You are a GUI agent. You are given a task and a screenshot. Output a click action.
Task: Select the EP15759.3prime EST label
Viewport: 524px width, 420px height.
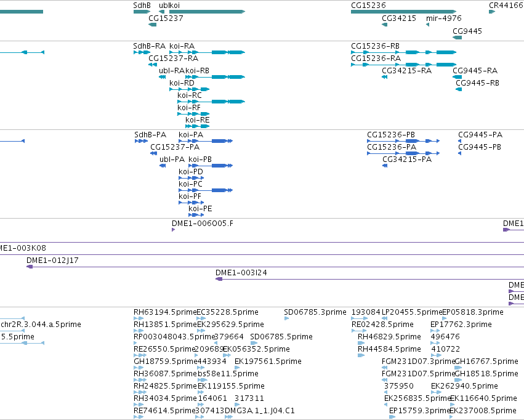(x=420, y=411)
